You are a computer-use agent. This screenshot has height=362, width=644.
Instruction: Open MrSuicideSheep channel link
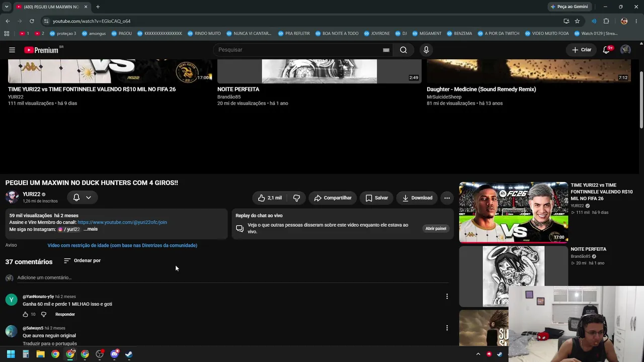[x=444, y=97]
